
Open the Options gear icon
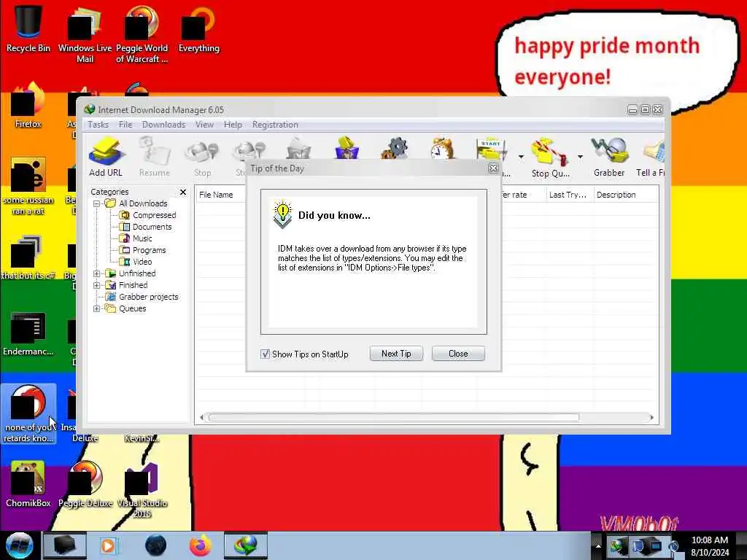point(395,148)
